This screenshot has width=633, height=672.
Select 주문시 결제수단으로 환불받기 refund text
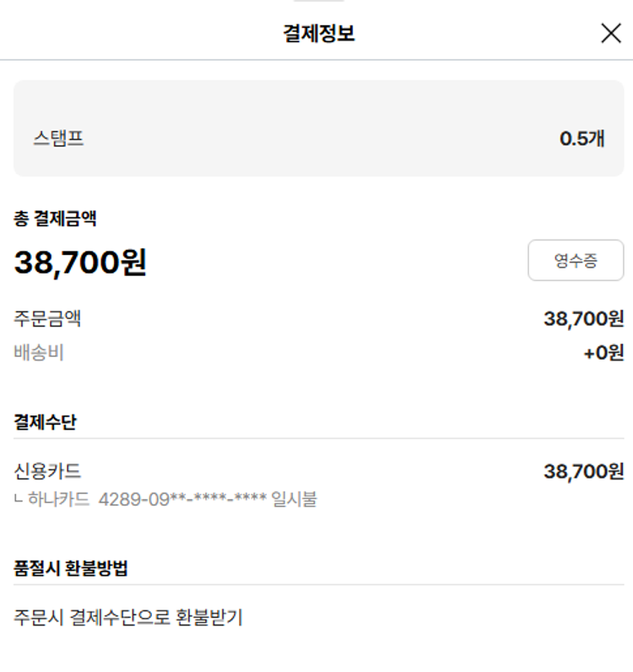[128, 617]
